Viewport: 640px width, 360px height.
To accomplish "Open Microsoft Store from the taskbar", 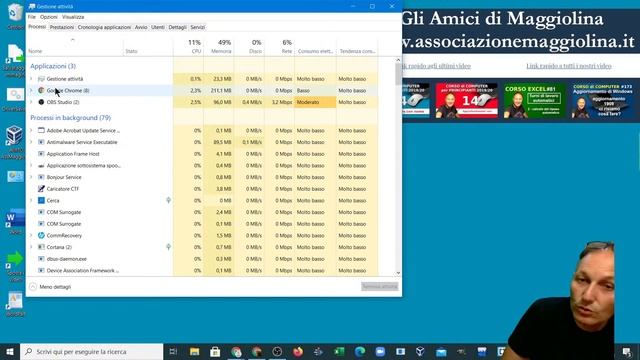I will click(215, 351).
